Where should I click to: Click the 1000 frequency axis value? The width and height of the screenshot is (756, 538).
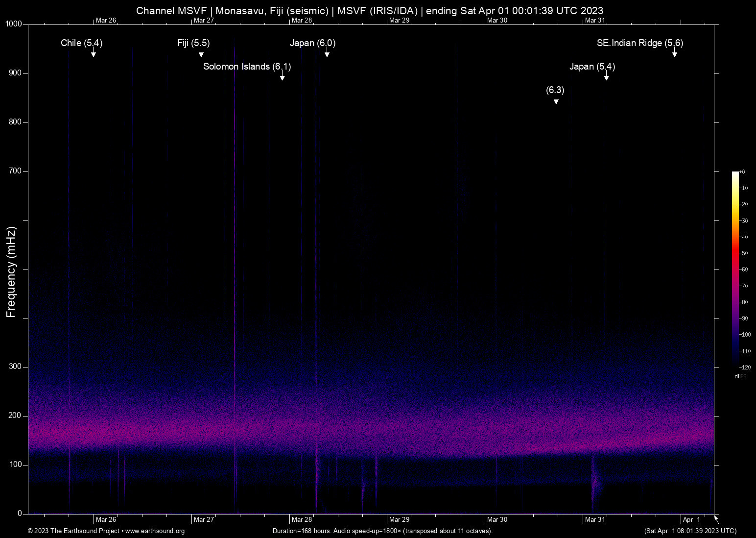tap(14, 24)
